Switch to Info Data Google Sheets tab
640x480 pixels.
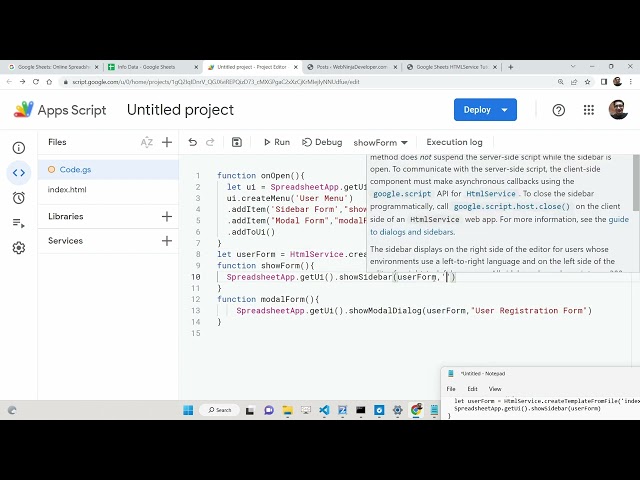[151, 67]
